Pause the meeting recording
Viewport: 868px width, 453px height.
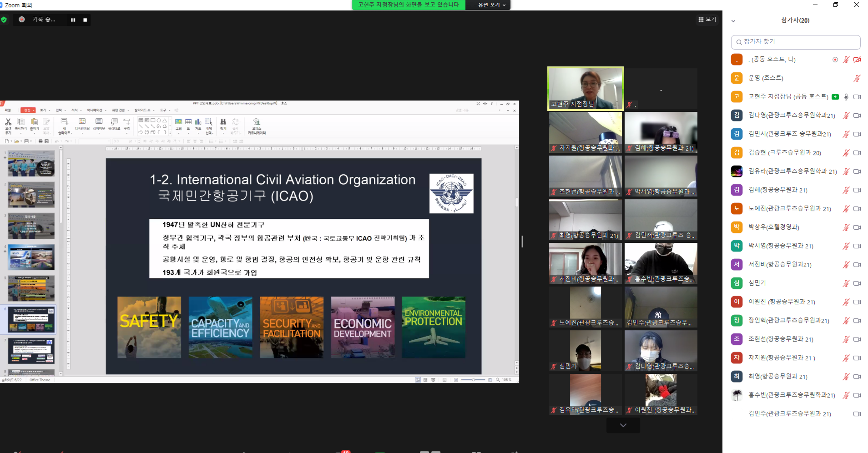73,20
